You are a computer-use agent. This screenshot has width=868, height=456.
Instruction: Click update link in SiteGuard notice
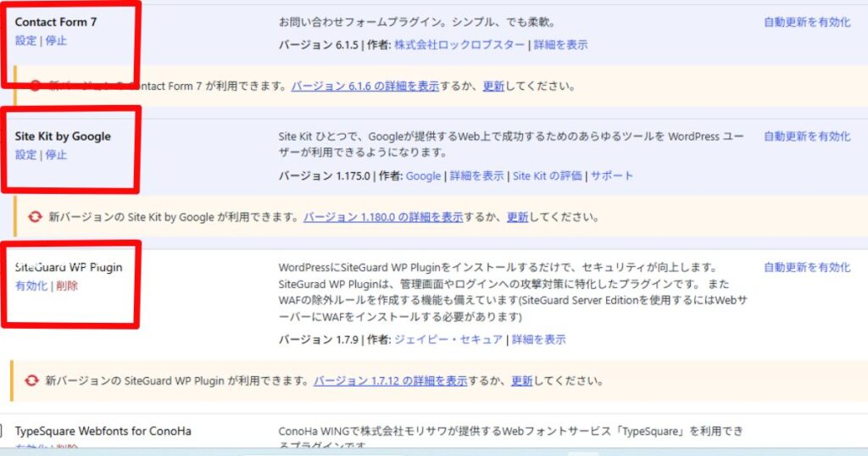(521, 381)
